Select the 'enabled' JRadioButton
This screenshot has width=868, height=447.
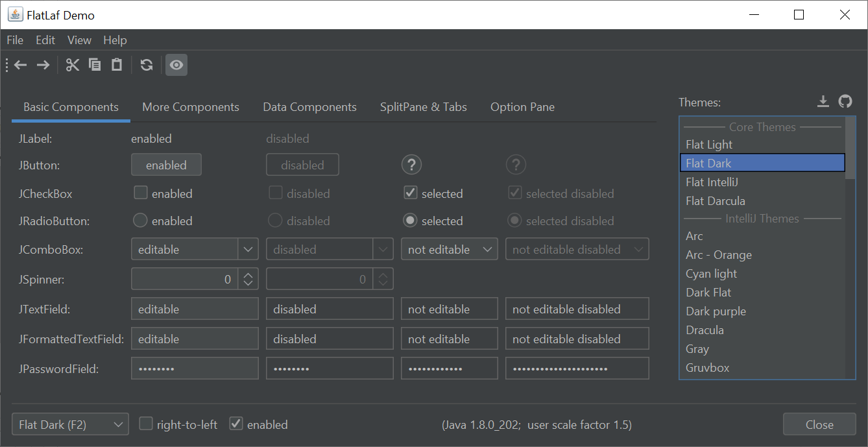click(x=140, y=221)
